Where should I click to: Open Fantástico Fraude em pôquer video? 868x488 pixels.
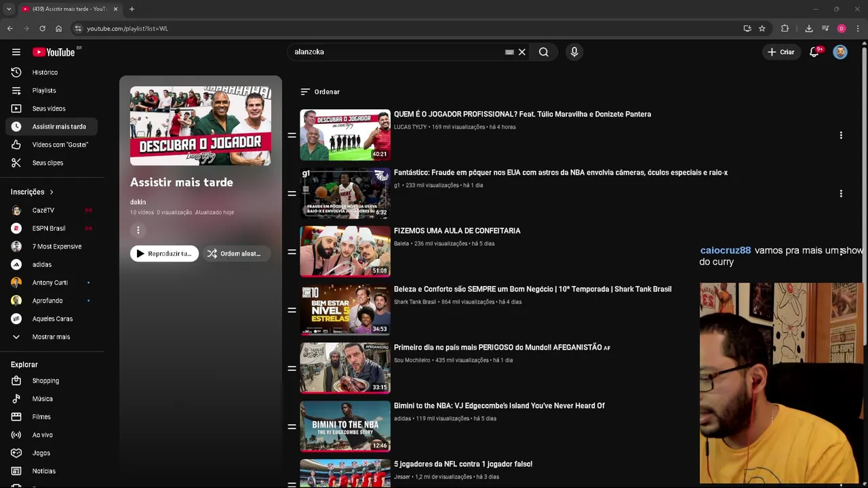pyautogui.click(x=561, y=173)
